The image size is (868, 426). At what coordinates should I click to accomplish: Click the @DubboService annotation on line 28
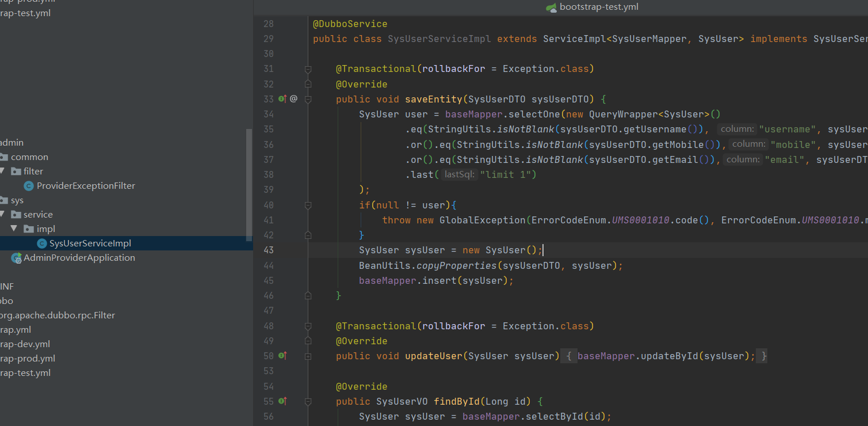click(350, 24)
